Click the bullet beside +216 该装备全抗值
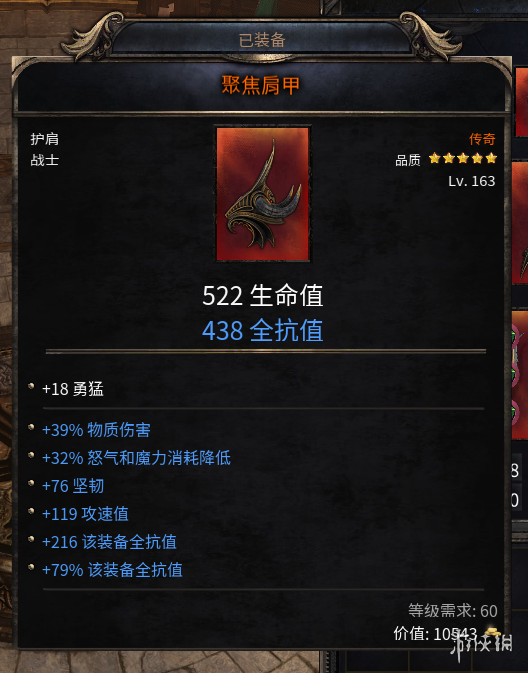Image resolution: width=528 pixels, height=673 pixels. [x=31, y=539]
